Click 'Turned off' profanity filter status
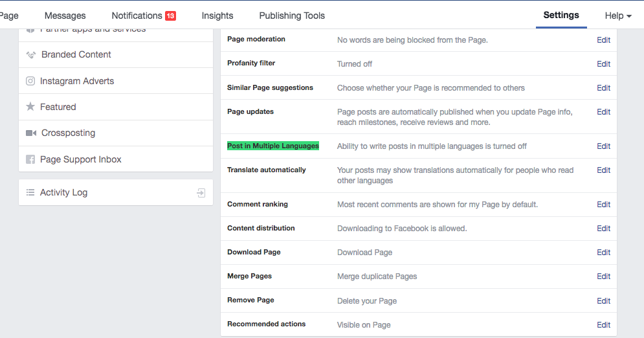This screenshot has height=338, width=644. [x=355, y=63]
